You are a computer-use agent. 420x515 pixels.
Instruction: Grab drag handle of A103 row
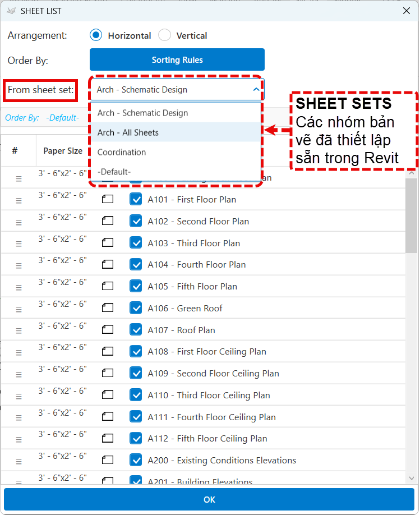19,243
